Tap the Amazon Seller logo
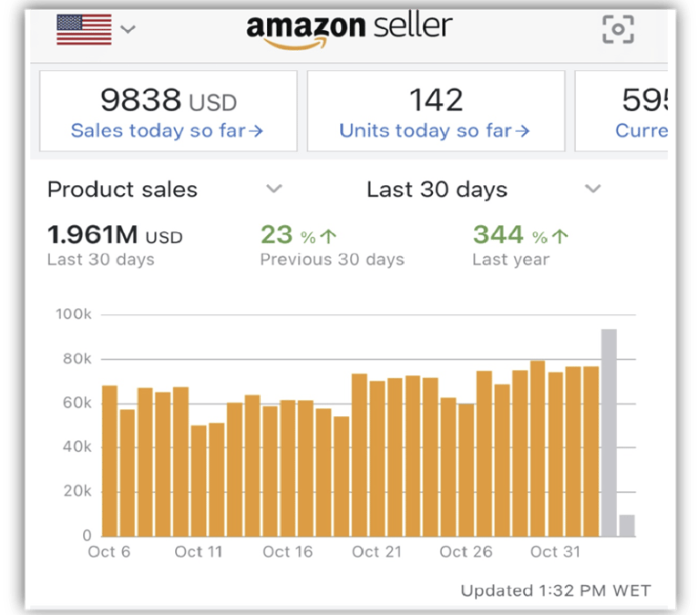The width and height of the screenshot is (700, 615). 349,29
